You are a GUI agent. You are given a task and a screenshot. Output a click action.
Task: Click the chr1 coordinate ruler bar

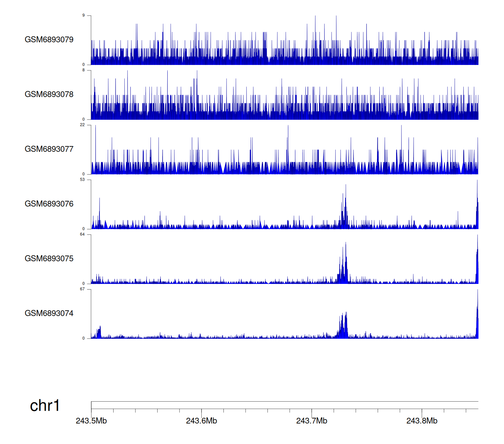click(x=284, y=405)
